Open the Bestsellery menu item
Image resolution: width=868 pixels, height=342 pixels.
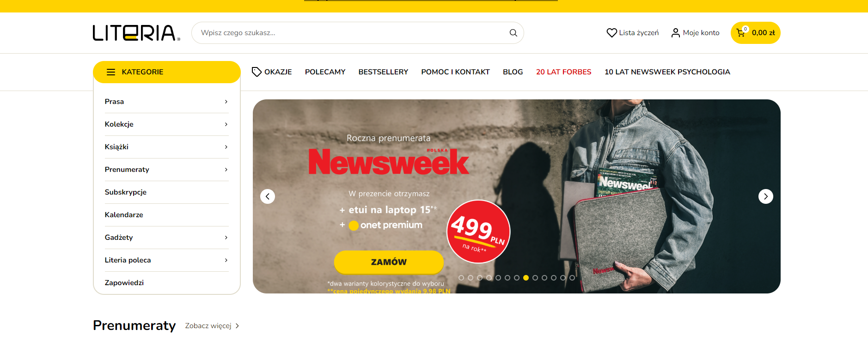click(383, 72)
